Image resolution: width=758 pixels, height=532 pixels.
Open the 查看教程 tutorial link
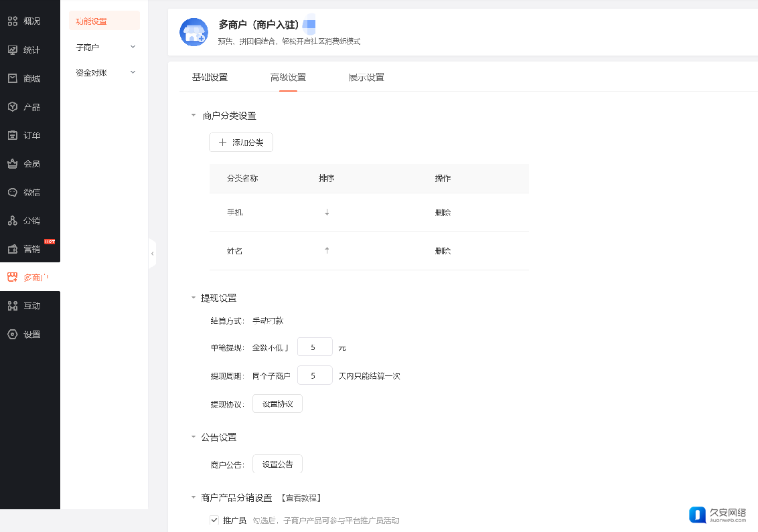[x=301, y=498]
